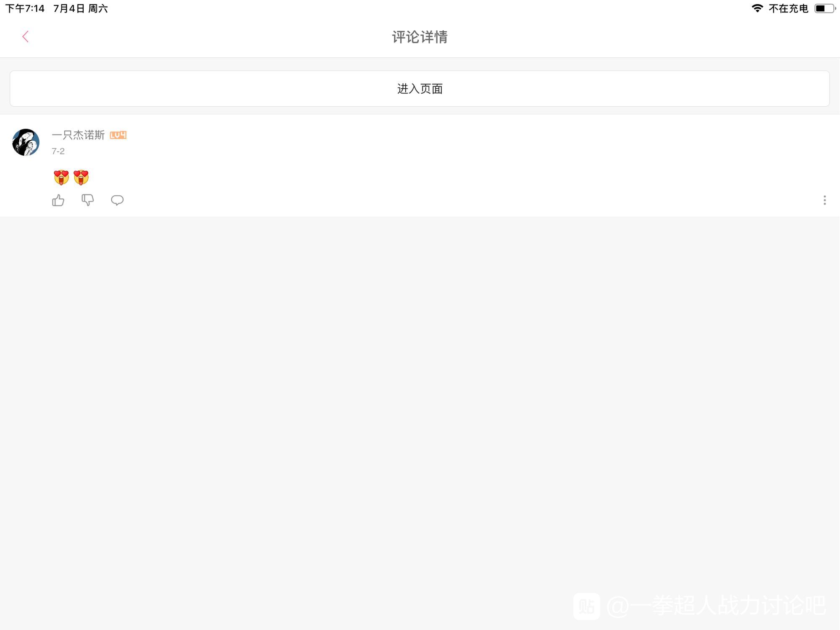Screen dimensions: 840x630
Task: Dislike the comment with thumbs down
Action: tap(87, 200)
